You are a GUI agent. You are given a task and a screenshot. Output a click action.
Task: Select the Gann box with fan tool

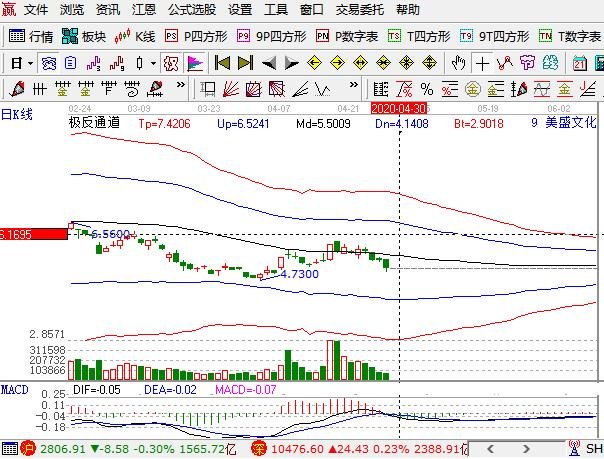point(254,89)
